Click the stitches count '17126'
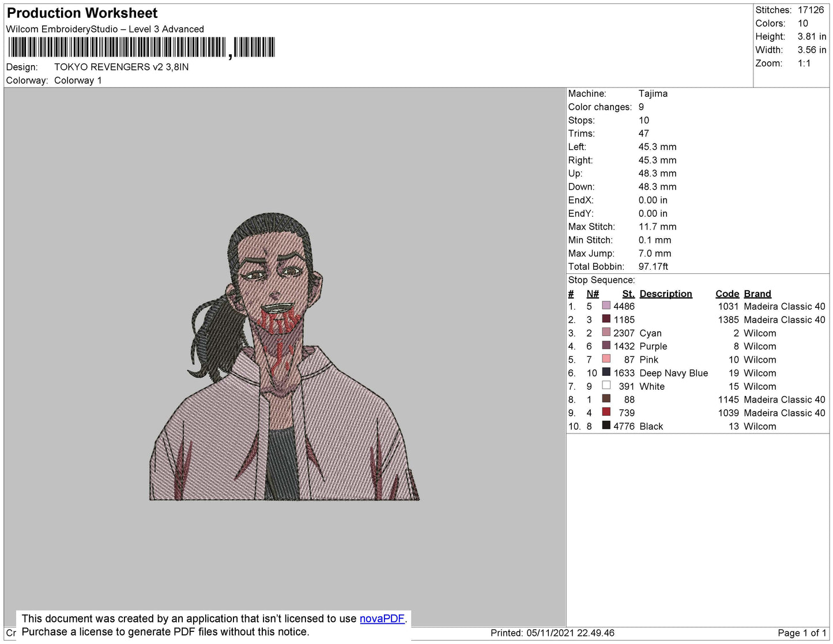The height and width of the screenshot is (644, 833). 811,10
